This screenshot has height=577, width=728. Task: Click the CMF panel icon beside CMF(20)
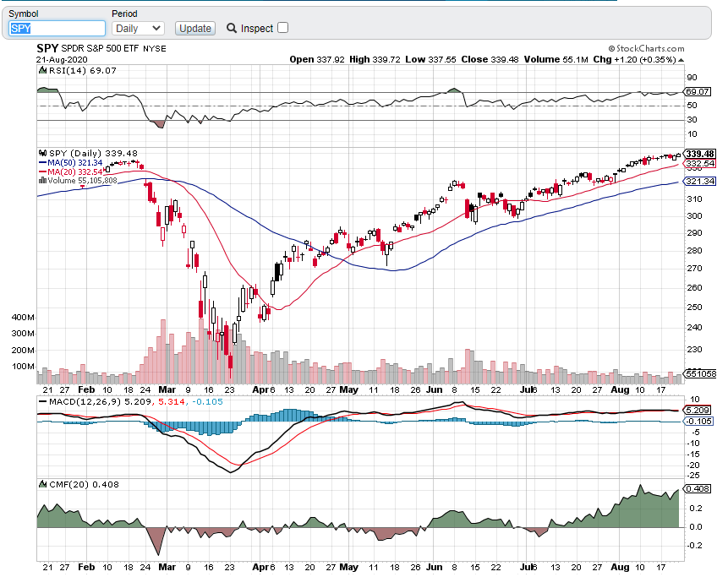point(43,484)
